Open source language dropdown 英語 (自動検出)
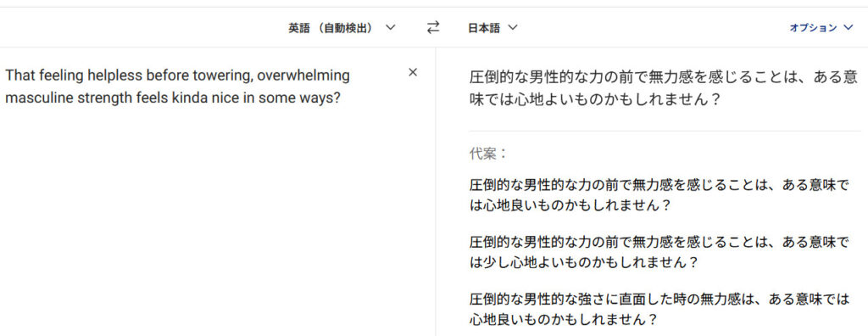This screenshot has width=868, height=336. [x=342, y=28]
